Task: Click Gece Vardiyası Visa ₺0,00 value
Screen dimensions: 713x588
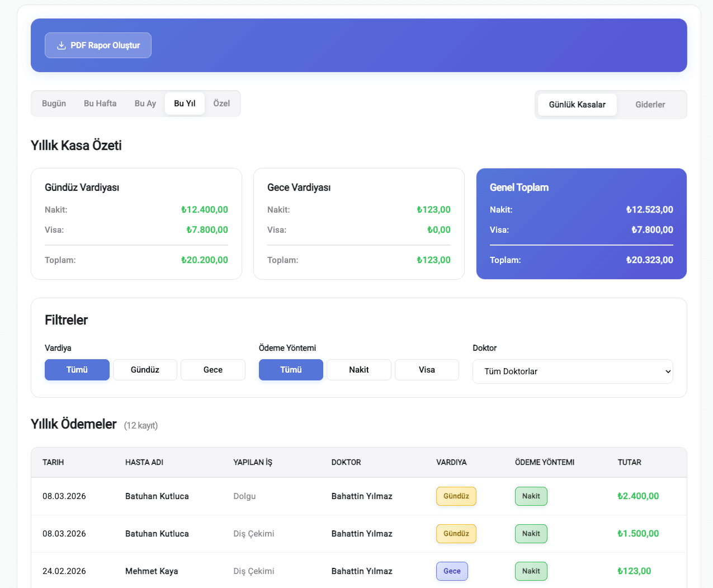Action: click(x=439, y=230)
